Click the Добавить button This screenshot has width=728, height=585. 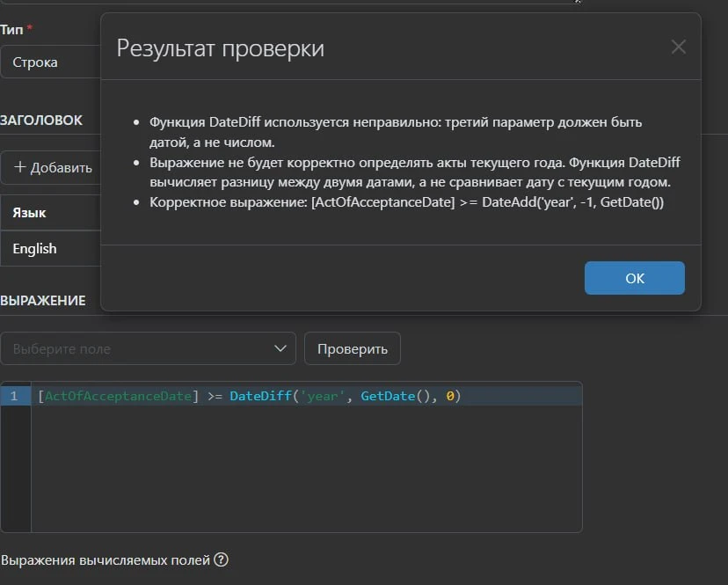51,167
